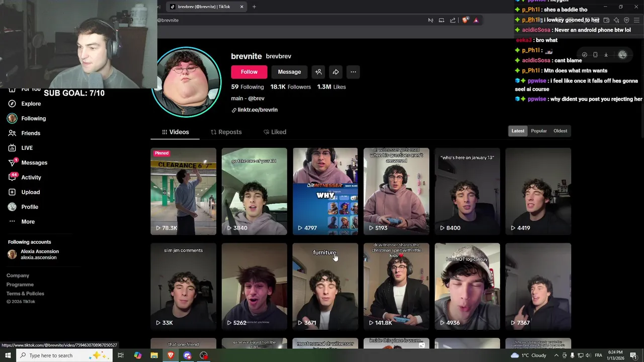Image resolution: width=644 pixels, height=362 pixels.
Task: Open the Brave hamburger menu
Action: point(636,20)
